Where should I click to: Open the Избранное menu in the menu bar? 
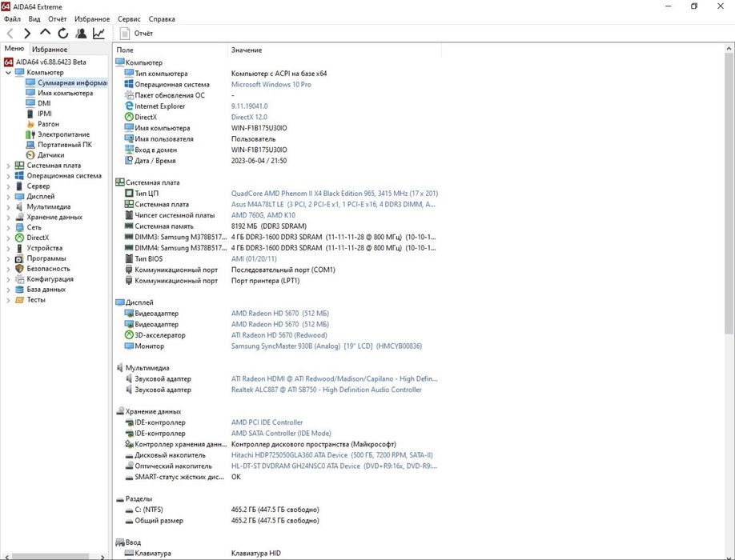pyautogui.click(x=92, y=18)
